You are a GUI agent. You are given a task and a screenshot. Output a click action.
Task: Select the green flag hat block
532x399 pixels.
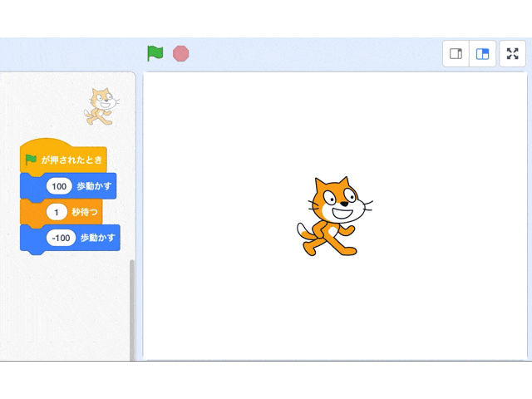click(64, 156)
